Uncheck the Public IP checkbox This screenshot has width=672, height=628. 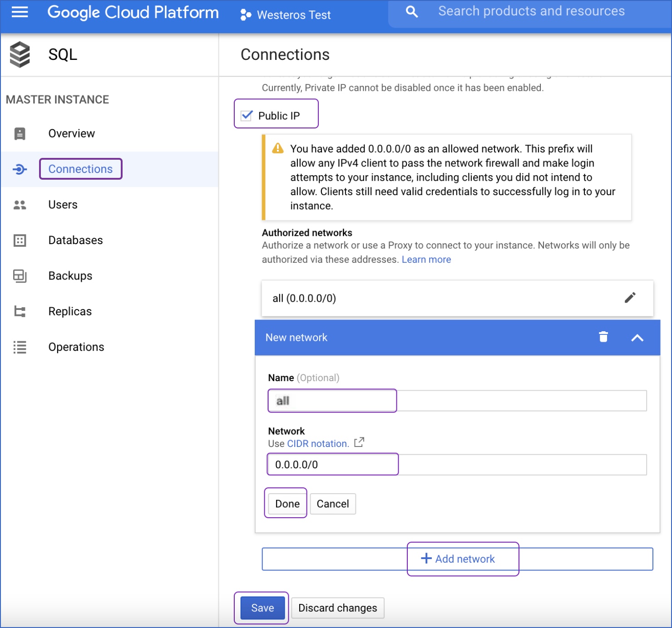246,116
